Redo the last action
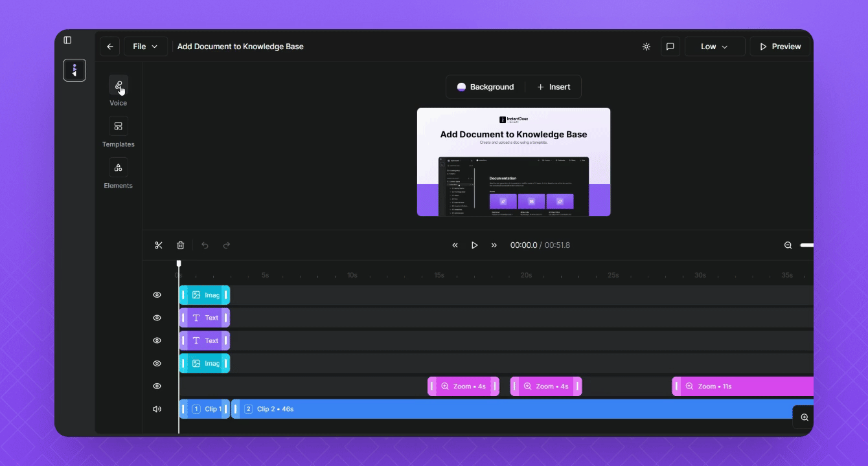The image size is (868, 466). pyautogui.click(x=227, y=245)
